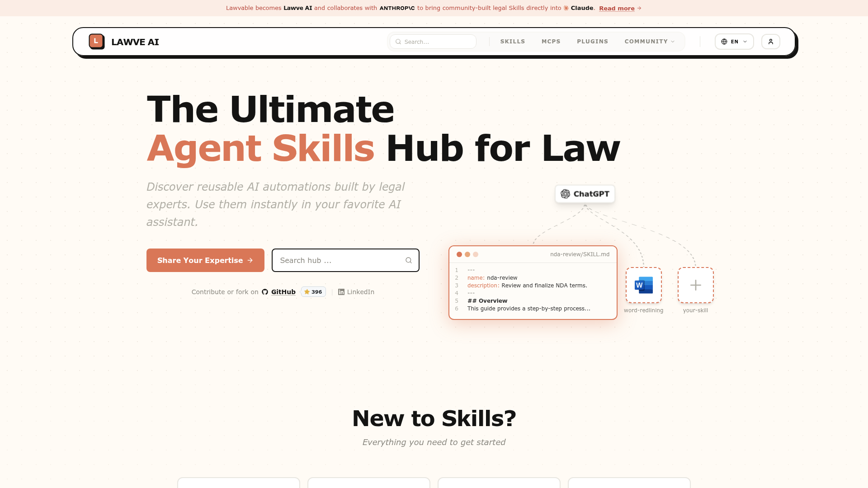This screenshot has width=868, height=488.
Task: Expand the COMMUNITY dropdown menu
Action: (650, 42)
